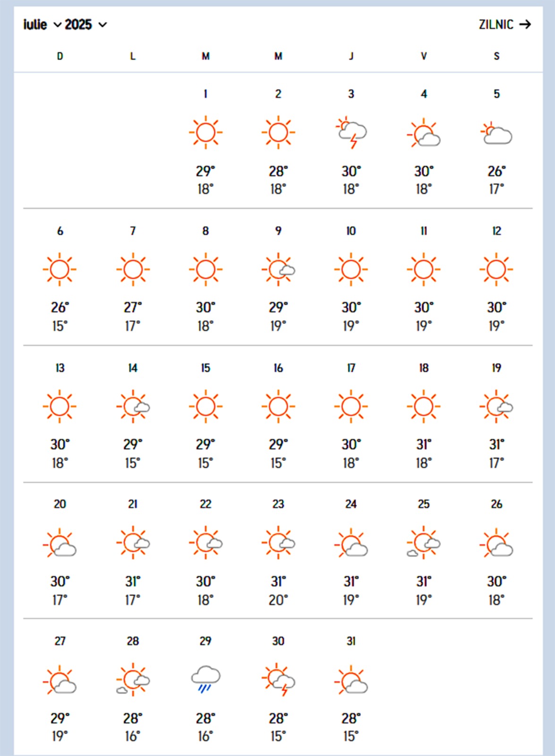
Task: Expand the 2025 year dropdown
Action: tap(85, 25)
